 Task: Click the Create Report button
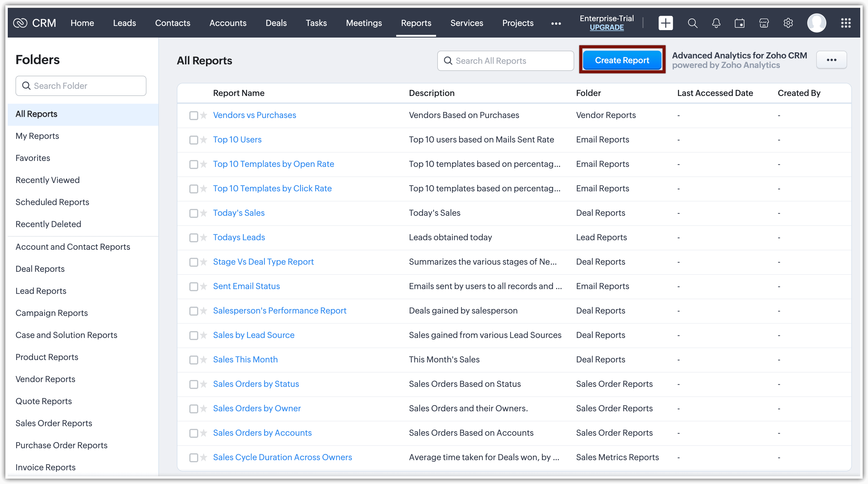622,60
